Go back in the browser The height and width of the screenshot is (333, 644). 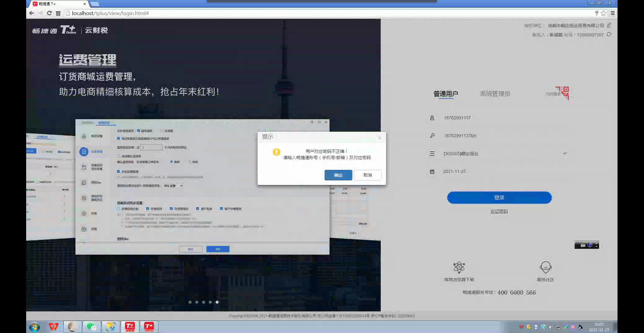pyautogui.click(x=32, y=13)
